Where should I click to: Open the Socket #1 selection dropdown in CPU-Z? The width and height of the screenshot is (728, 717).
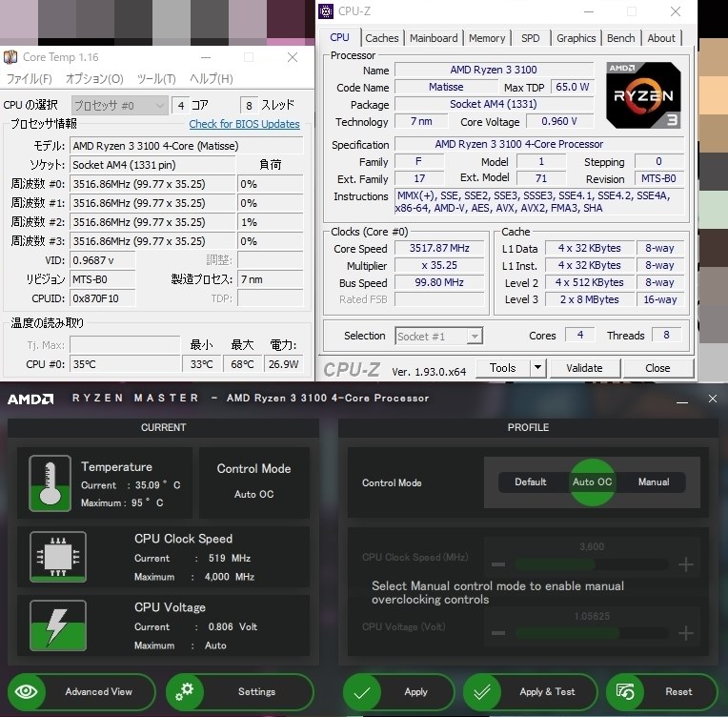click(438, 336)
